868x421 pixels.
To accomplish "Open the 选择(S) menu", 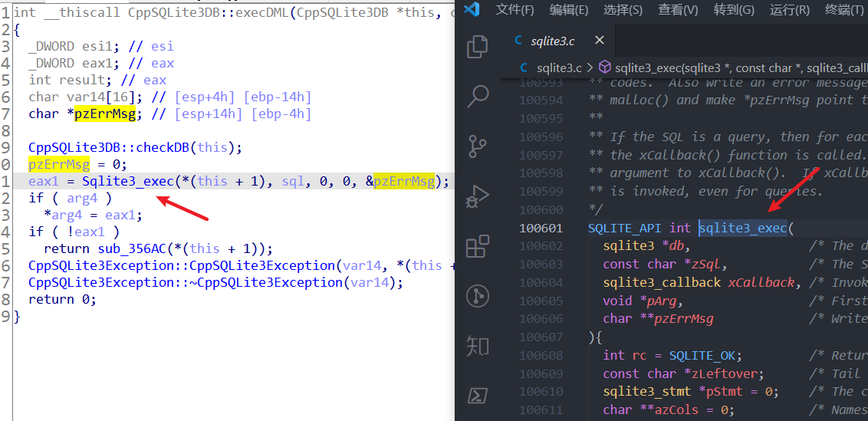I will pos(623,9).
